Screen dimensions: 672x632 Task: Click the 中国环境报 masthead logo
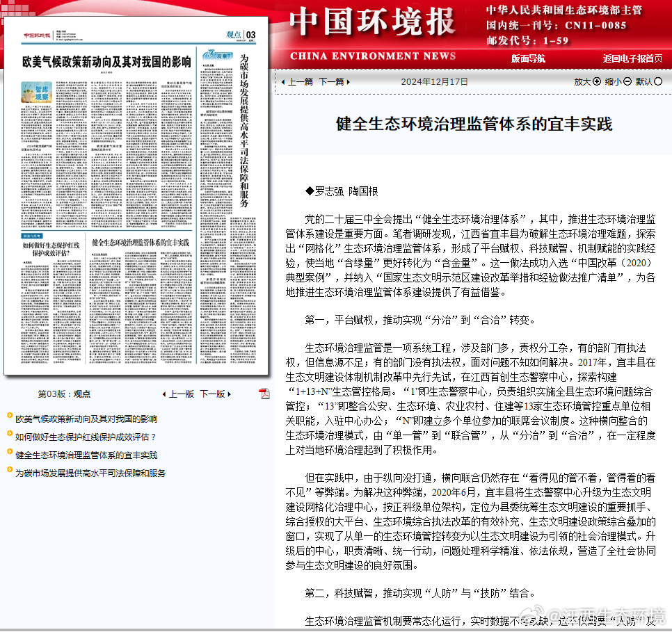click(x=371, y=22)
